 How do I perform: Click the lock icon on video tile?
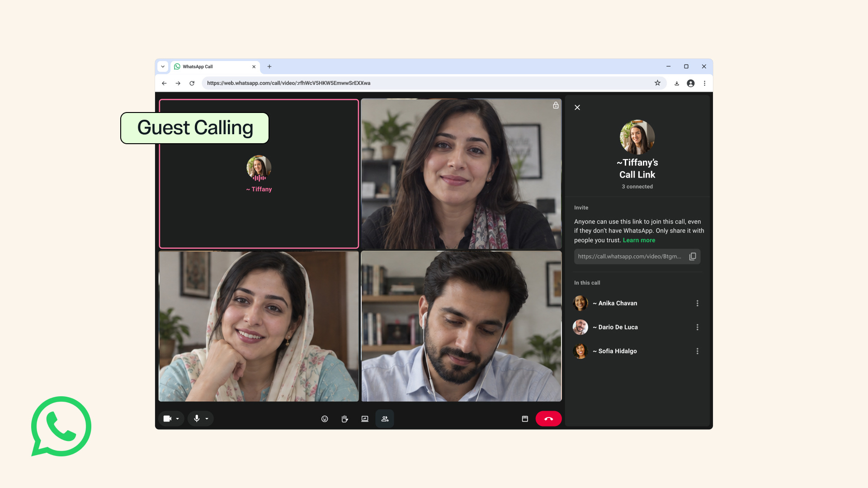(556, 105)
